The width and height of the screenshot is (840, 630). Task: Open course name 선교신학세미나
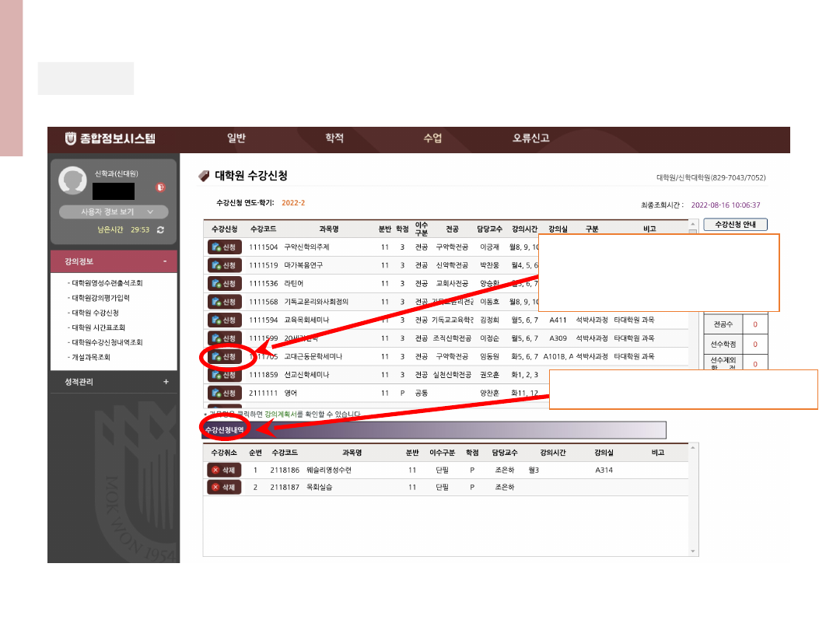pyautogui.click(x=306, y=374)
